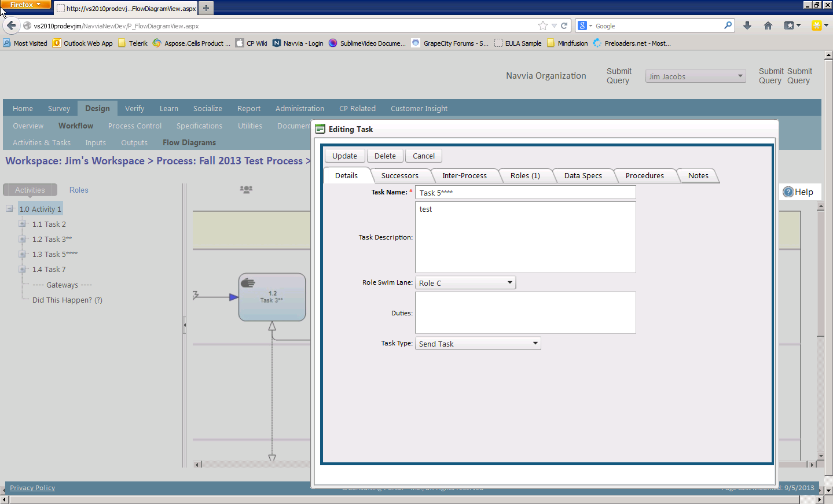Switch to the Procedures tab
The height and width of the screenshot is (504, 833).
645,175
